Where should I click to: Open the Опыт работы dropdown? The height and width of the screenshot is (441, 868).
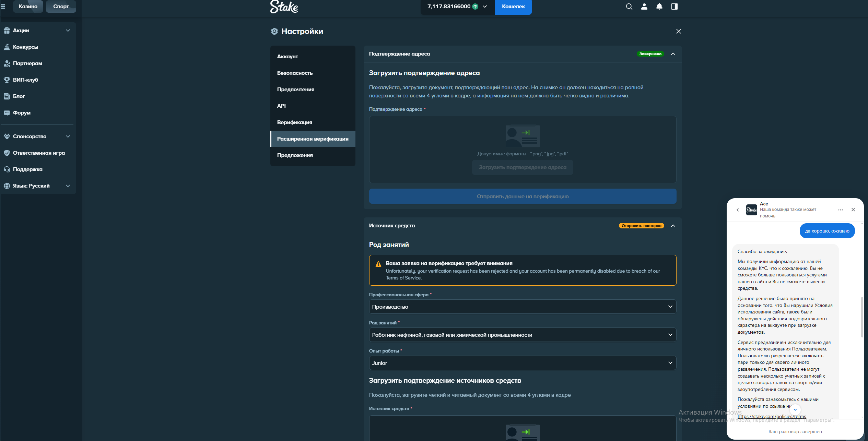[x=523, y=363]
